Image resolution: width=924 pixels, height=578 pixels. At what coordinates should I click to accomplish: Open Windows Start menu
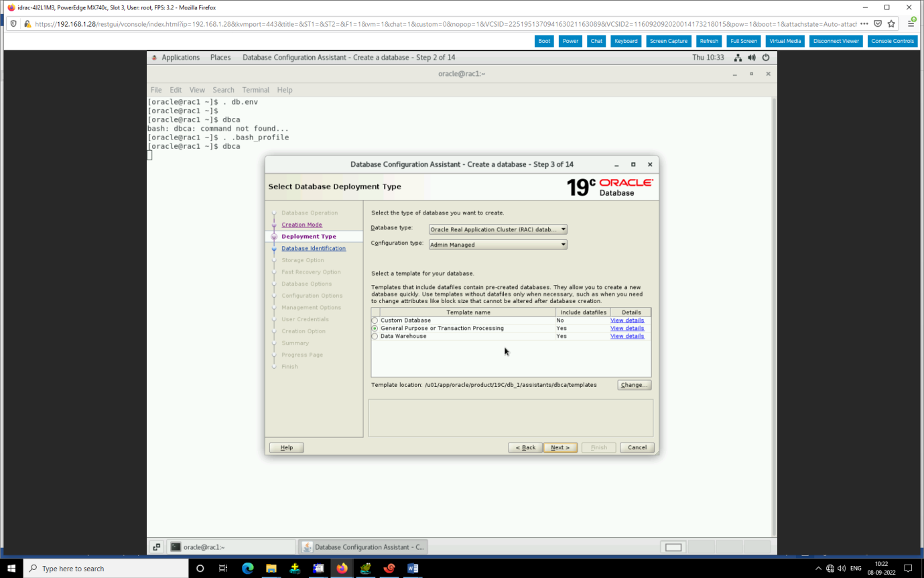[x=11, y=568]
